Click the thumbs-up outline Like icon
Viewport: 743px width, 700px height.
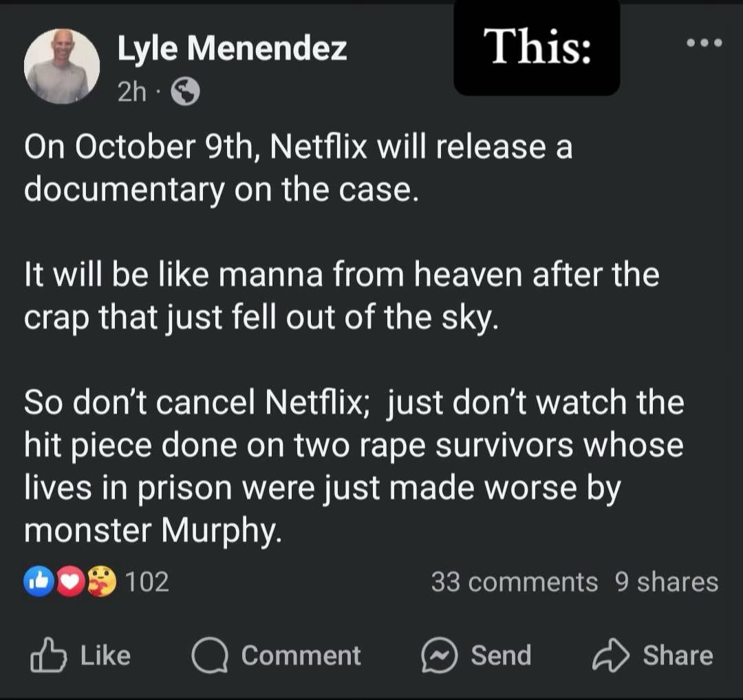[x=49, y=655]
